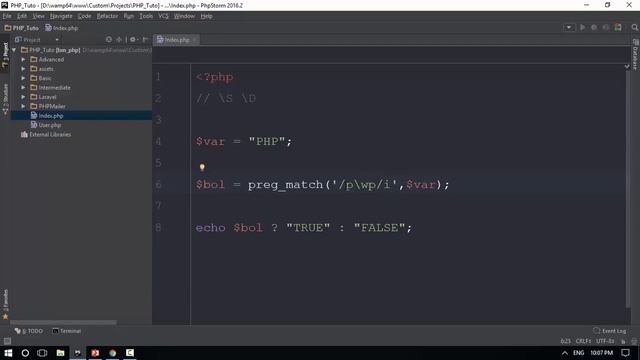Viewport: 640px width, 360px height.
Task: Open the Event Log
Action: click(610, 331)
